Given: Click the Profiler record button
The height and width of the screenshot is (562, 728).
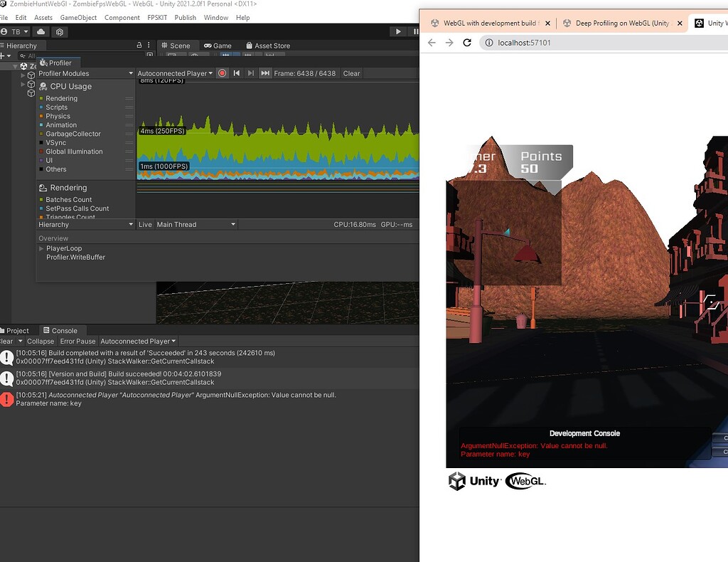Looking at the screenshot, I should coord(221,73).
